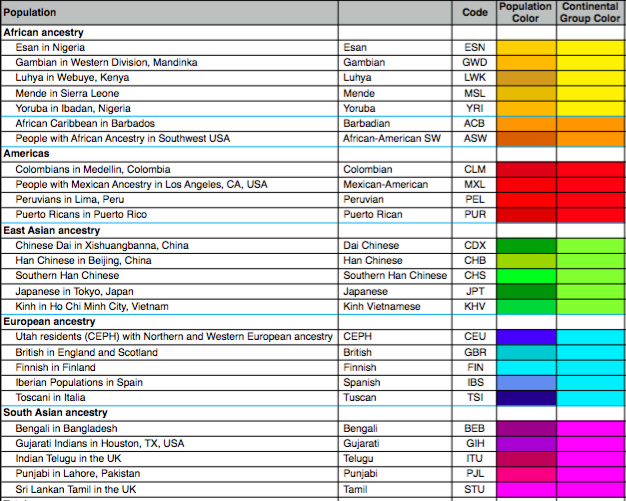Screen dimensions: 626x501
Task: Select the ASW population color cell
Action: 526,139
